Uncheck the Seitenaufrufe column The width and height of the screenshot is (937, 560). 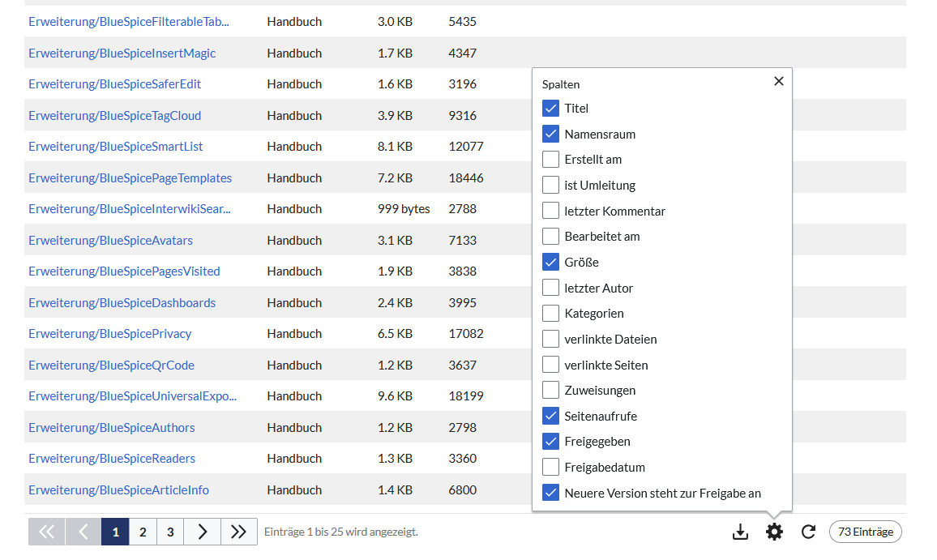pos(551,417)
